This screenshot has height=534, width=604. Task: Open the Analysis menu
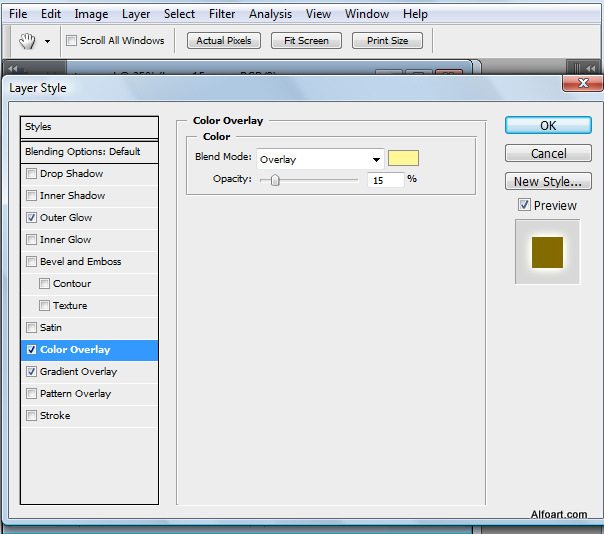pos(270,14)
